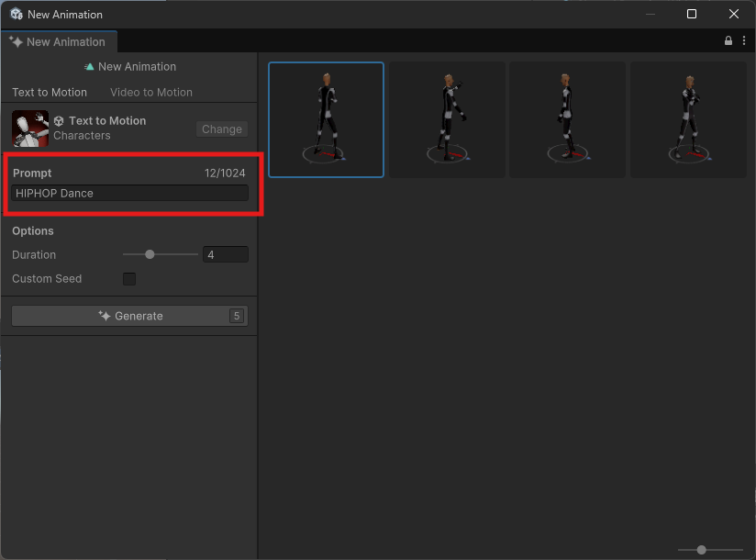Click the Options section heading
This screenshot has height=560, width=756.
click(33, 230)
